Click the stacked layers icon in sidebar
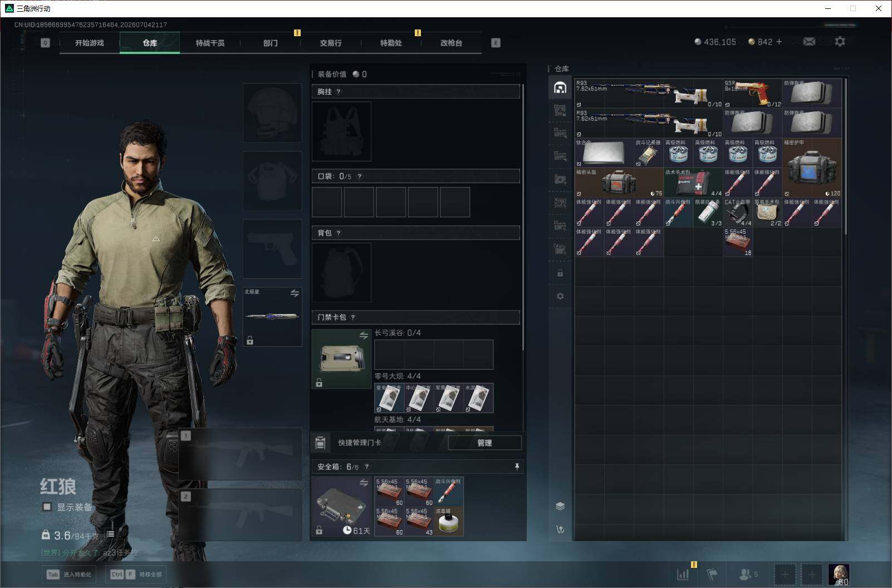This screenshot has width=892, height=588. coord(560,506)
